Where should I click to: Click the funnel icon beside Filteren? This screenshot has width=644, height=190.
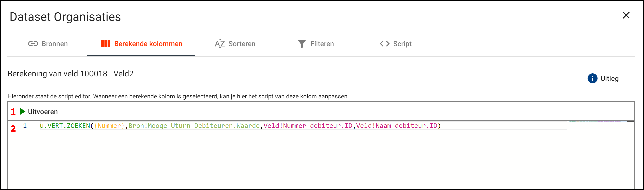[x=302, y=44]
